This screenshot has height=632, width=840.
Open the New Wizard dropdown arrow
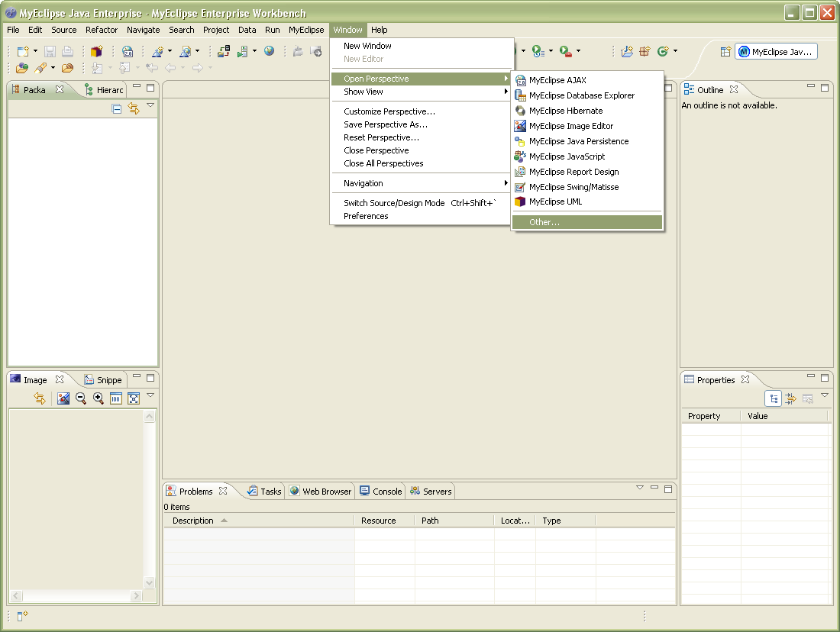point(35,51)
